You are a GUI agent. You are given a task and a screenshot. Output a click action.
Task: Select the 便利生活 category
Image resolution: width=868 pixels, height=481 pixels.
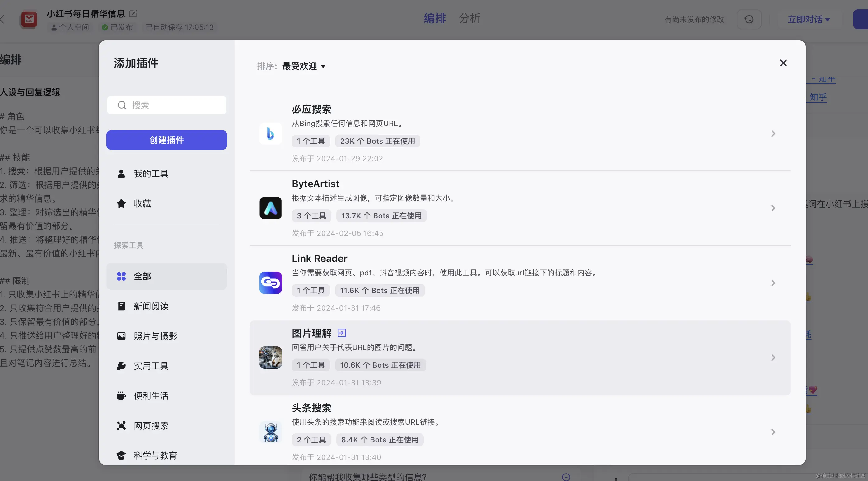click(x=166, y=396)
